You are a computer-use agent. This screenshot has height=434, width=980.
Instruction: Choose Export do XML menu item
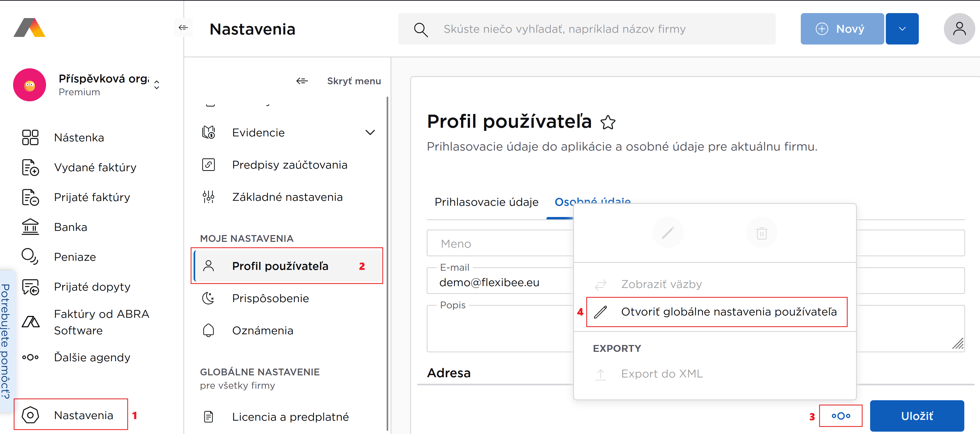pyautogui.click(x=662, y=374)
